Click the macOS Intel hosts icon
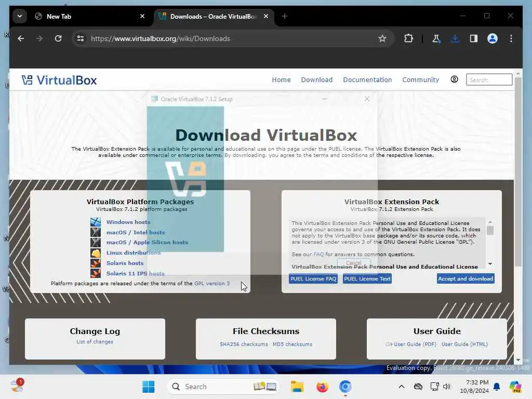 pos(96,232)
